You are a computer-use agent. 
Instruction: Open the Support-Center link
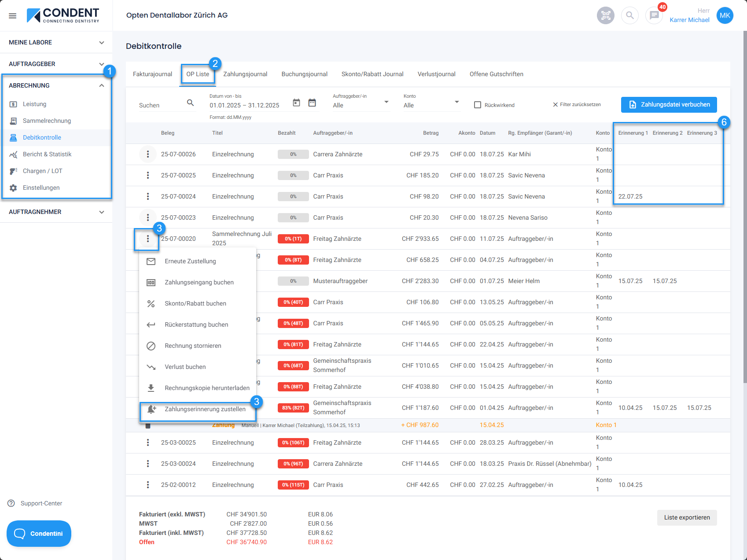[41, 503]
